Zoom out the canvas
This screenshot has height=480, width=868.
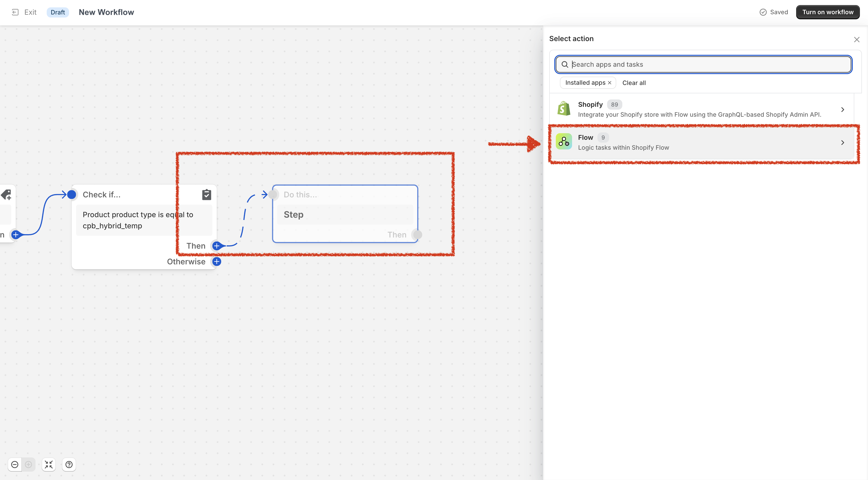15,465
